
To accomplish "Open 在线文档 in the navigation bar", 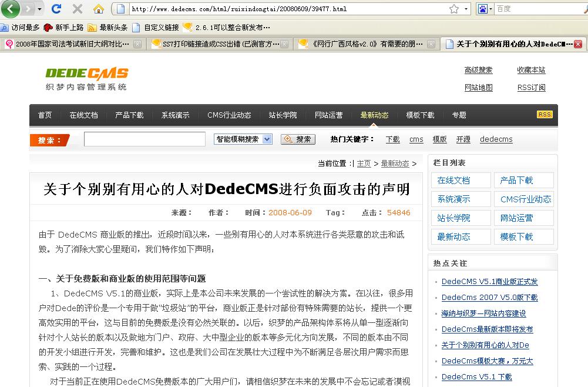I will [83, 115].
